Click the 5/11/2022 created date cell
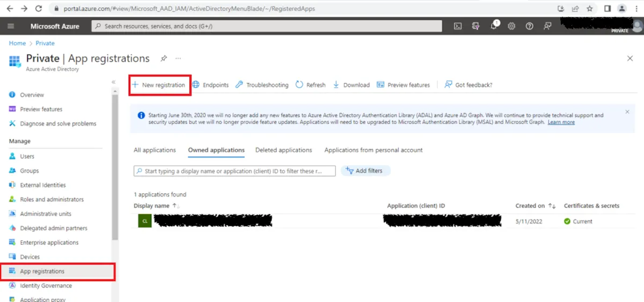This screenshot has height=302, width=644. coord(529,222)
